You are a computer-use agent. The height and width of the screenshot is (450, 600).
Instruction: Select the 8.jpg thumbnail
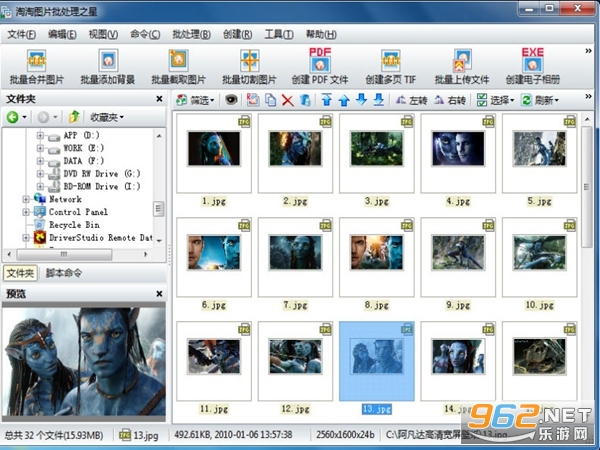coord(377,264)
